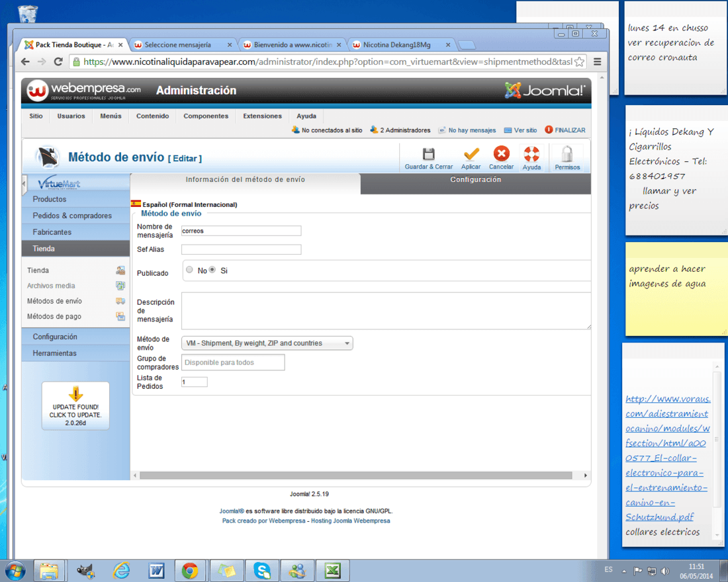Click the yellow 'aprender a hacer' sticky note
Image resolution: width=728 pixels, height=582 pixels.
pos(676,288)
